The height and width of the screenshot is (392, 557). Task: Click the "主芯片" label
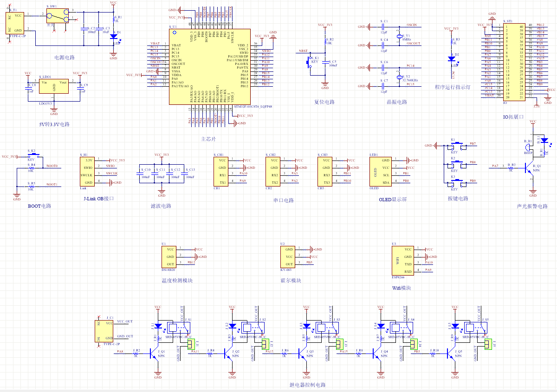pos(208,139)
